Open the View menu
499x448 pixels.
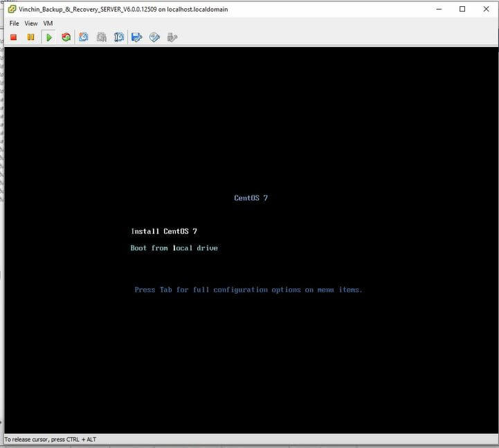pyautogui.click(x=31, y=24)
